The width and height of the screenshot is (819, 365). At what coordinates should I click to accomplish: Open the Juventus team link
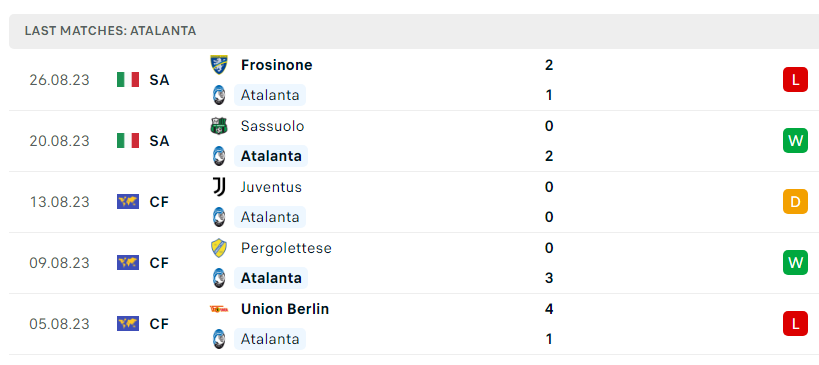click(x=271, y=187)
